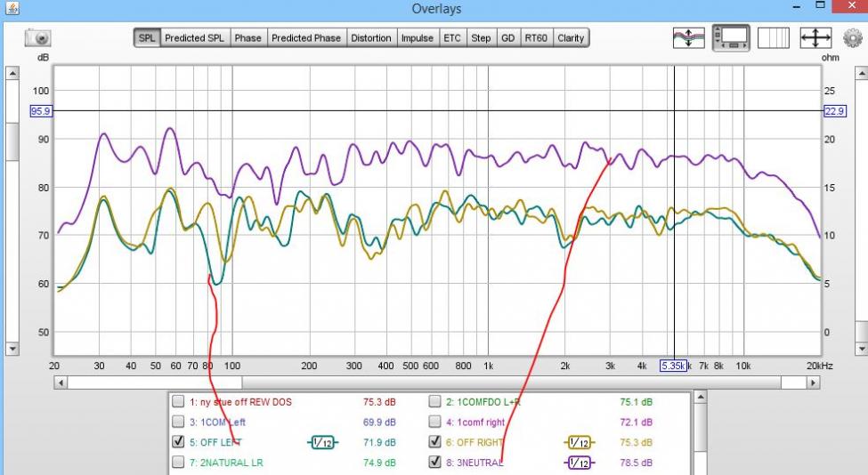Click the four-arrow fit-to-data icon
Screen dimensions: 868x475
[815, 38]
